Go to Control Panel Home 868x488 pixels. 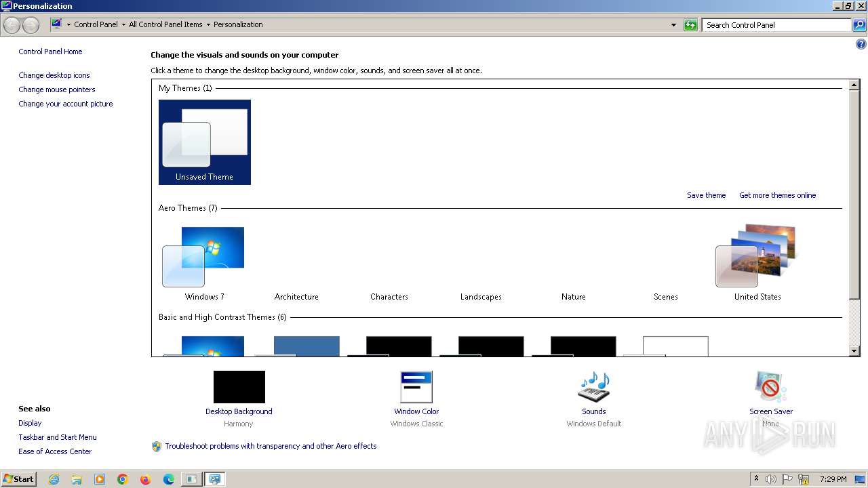[50, 52]
